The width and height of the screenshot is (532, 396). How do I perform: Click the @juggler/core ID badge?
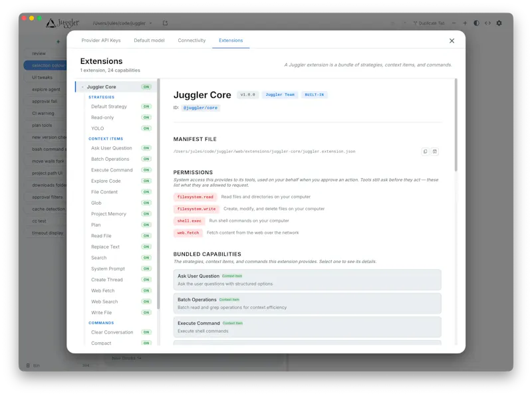click(200, 108)
